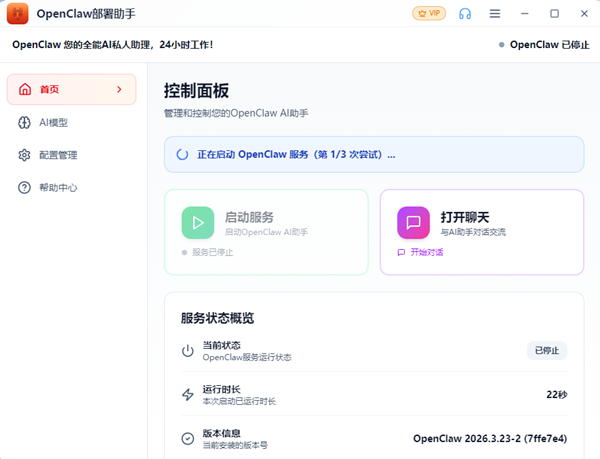This screenshot has height=459, width=600.
Task: Click the green play icon for 启动服务
Action: (198, 223)
